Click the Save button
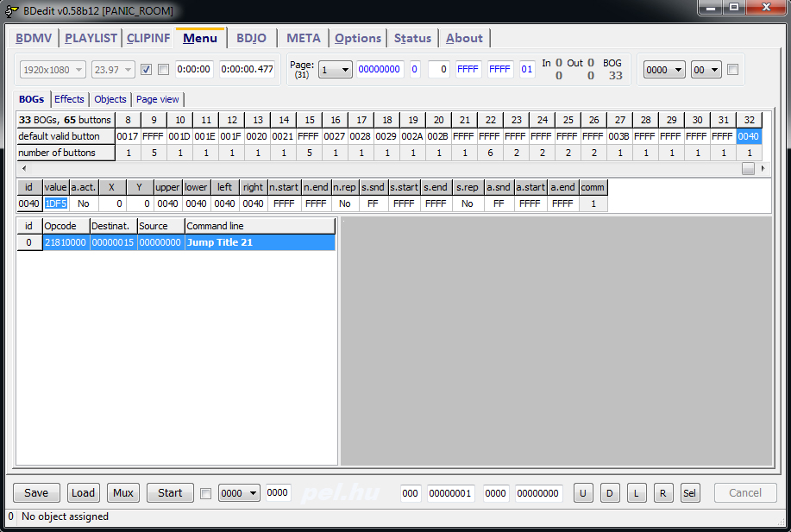791x532 pixels. [x=36, y=492]
